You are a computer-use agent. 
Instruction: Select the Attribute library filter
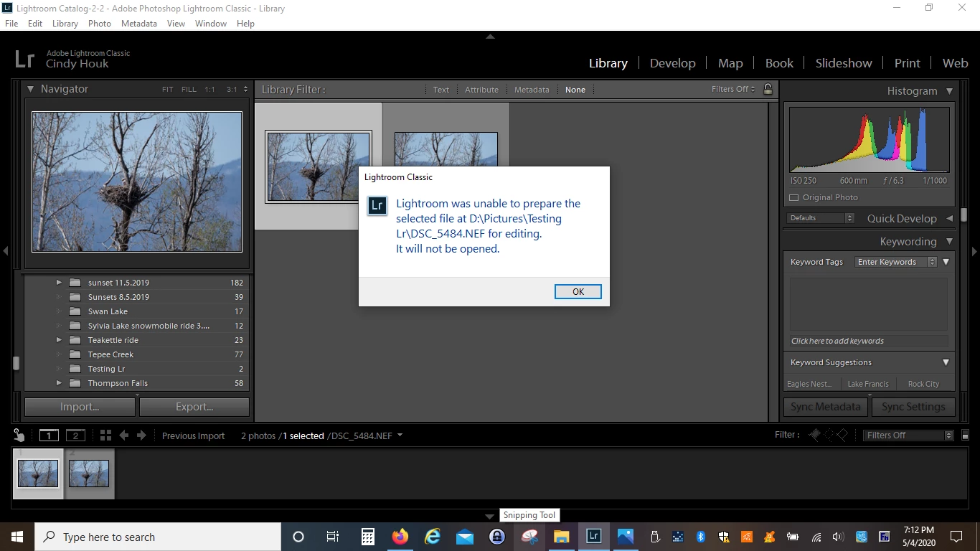[481, 90]
